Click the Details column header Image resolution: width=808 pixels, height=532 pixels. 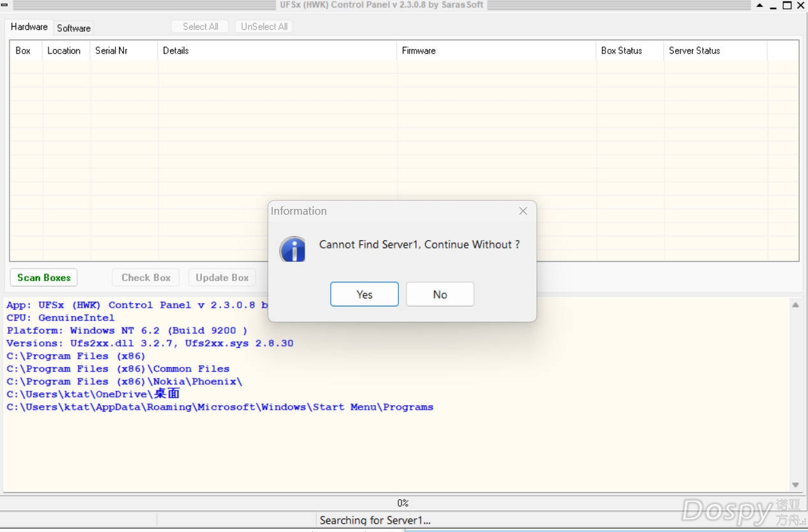tap(277, 51)
